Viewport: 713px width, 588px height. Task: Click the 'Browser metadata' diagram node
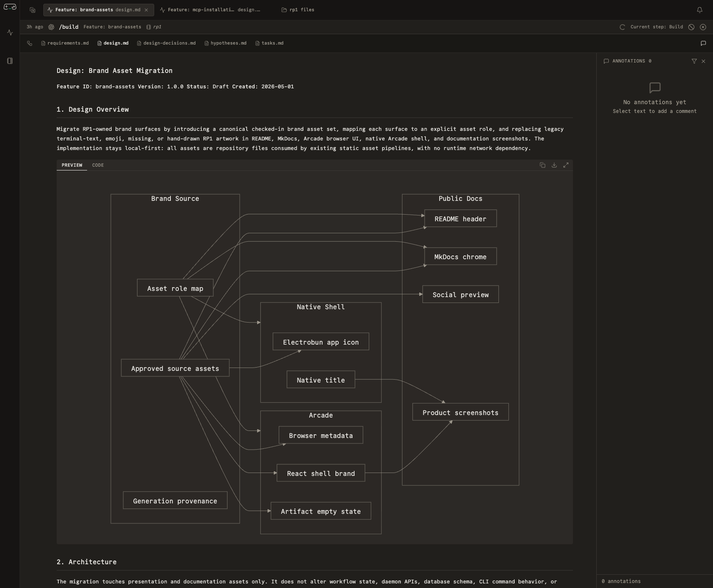pos(321,435)
